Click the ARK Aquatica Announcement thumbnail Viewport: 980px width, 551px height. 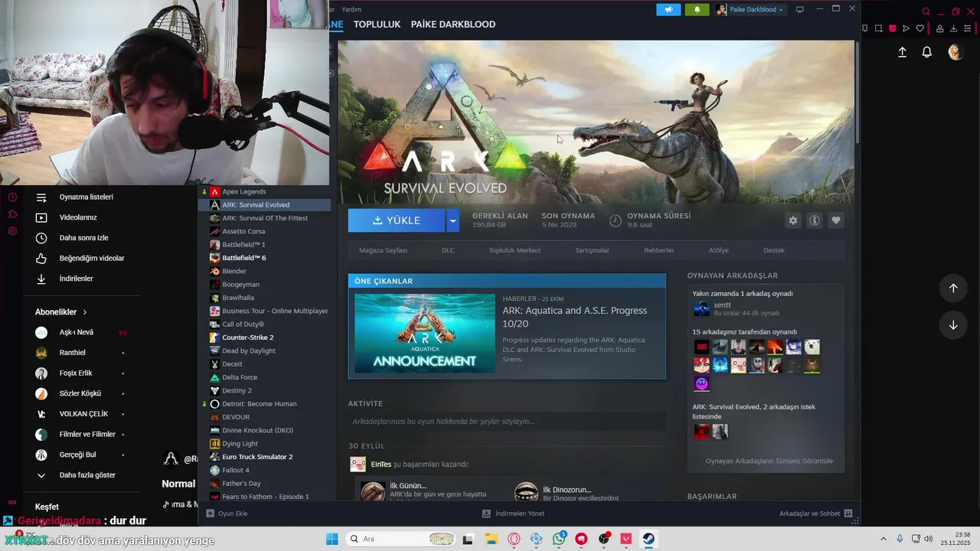click(425, 333)
